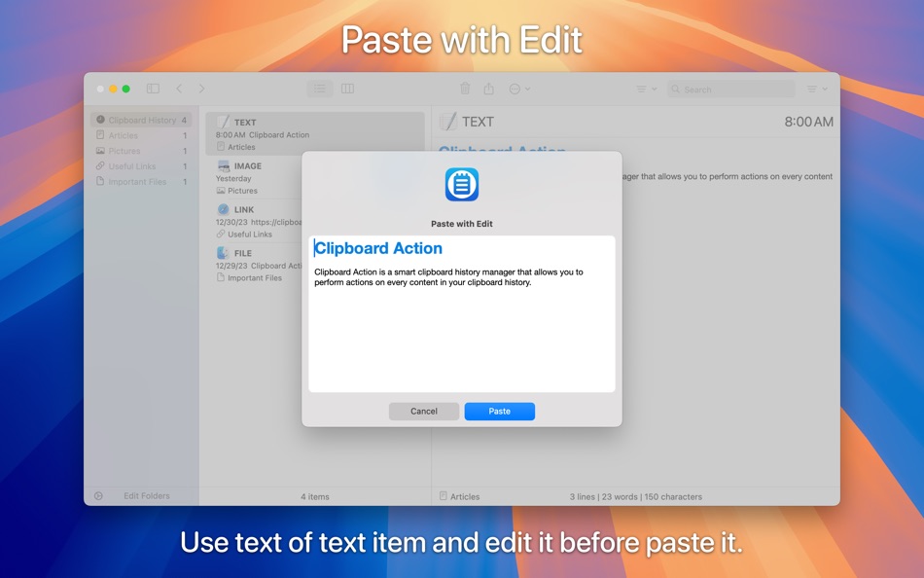Switch to list view mode
Image resolution: width=924 pixels, height=578 pixels.
(x=320, y=89)
